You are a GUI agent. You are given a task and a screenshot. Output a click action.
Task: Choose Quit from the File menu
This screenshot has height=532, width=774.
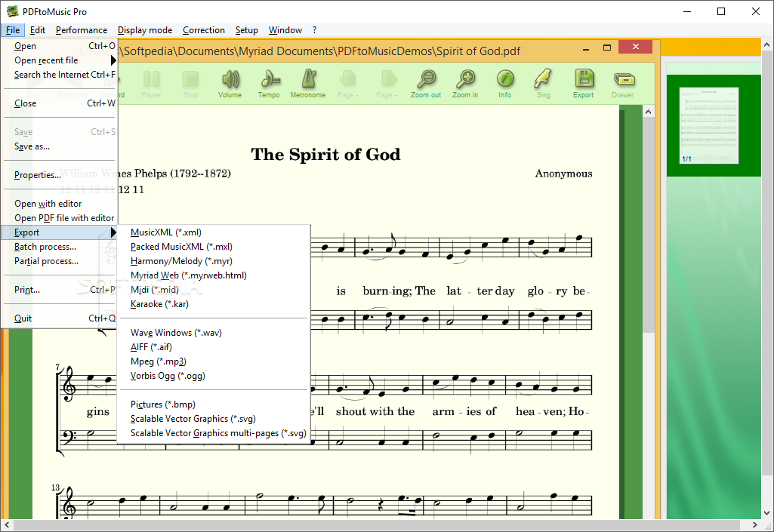59,318
